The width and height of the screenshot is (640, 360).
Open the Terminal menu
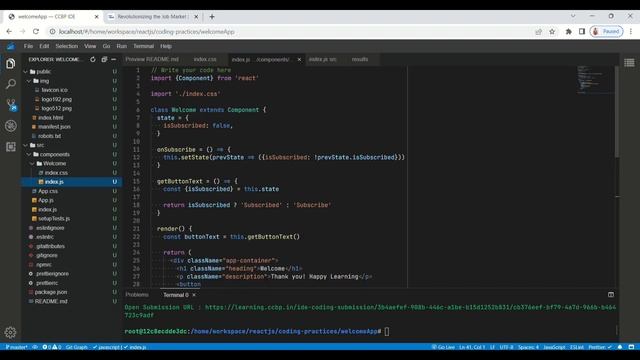tap(143, 47)
